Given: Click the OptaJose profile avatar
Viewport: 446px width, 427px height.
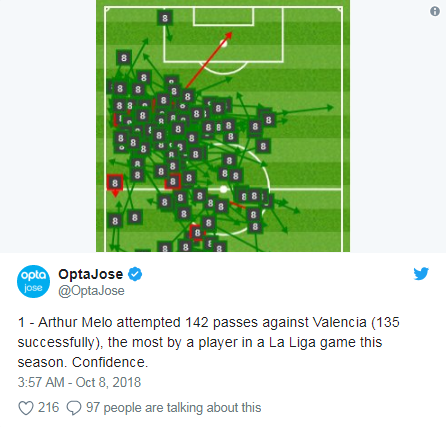Looking at the screenshot, I should coord(33,281).
